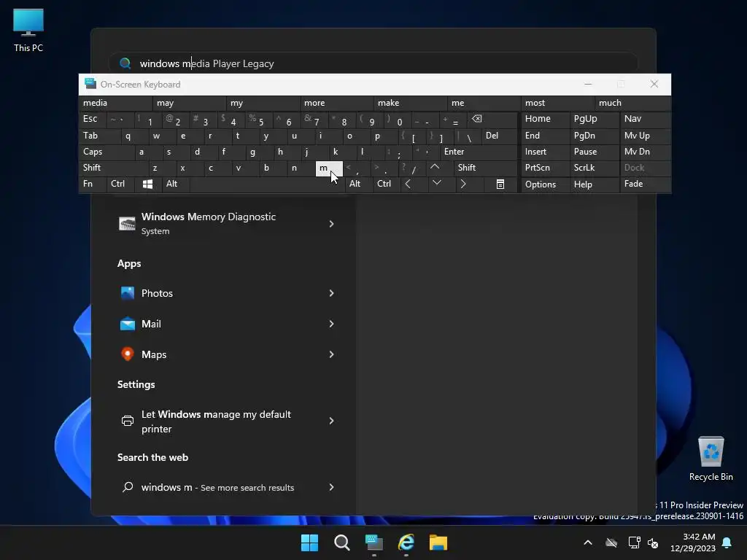Click the Photos app icon in results
Image resolution: width=747 pixels, height=560 pixels.
(x=127, y=293)
